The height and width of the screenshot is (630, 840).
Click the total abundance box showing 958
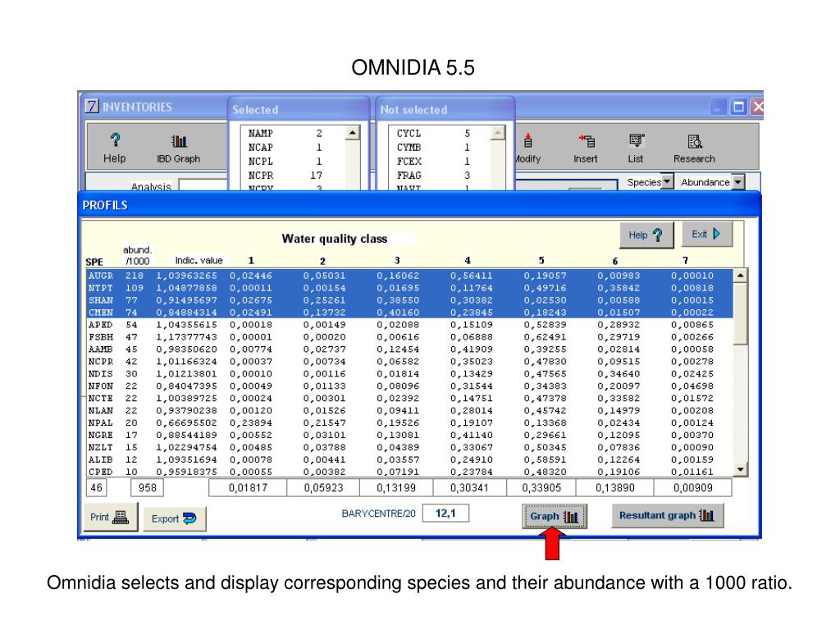(x=148, y=487)
